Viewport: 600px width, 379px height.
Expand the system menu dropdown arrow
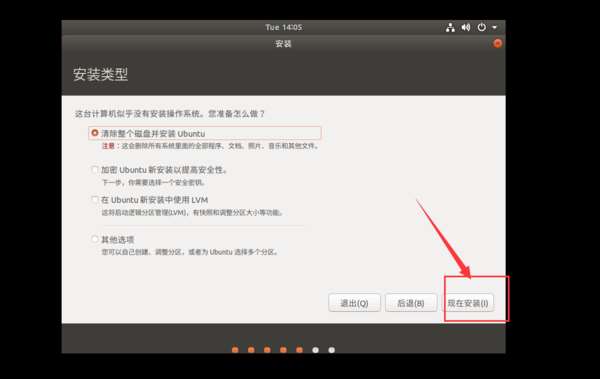[x=494, y=28]
